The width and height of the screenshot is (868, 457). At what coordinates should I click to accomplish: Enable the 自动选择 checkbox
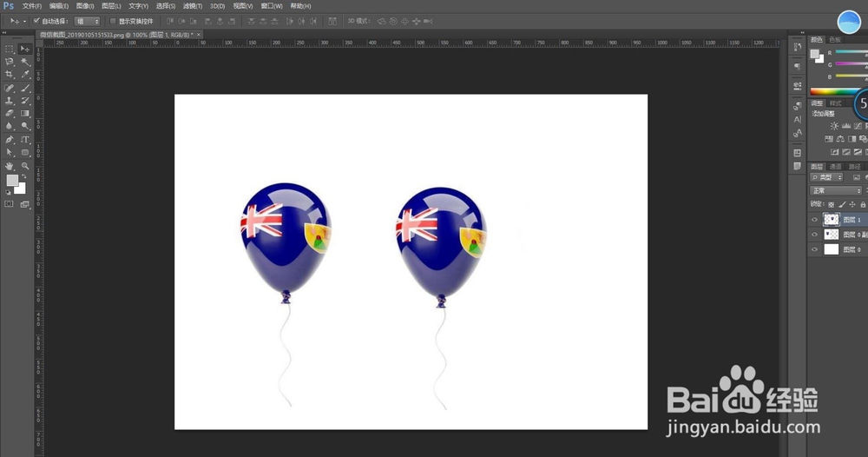pos(36,21)
